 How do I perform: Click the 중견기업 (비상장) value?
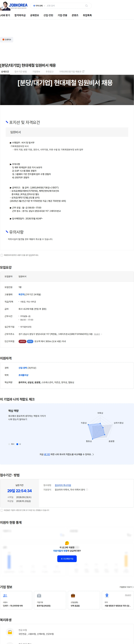[x=44, y=606]
